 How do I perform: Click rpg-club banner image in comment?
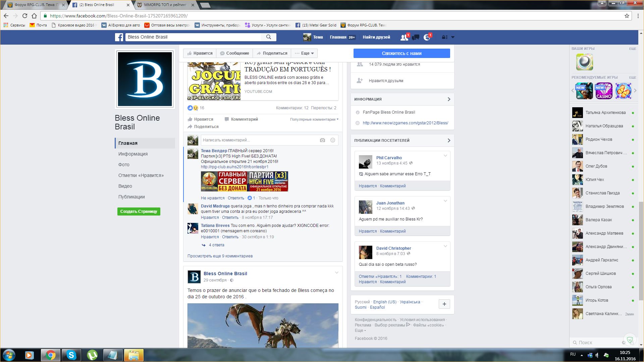pyautogui.click(x=245, y=181)
